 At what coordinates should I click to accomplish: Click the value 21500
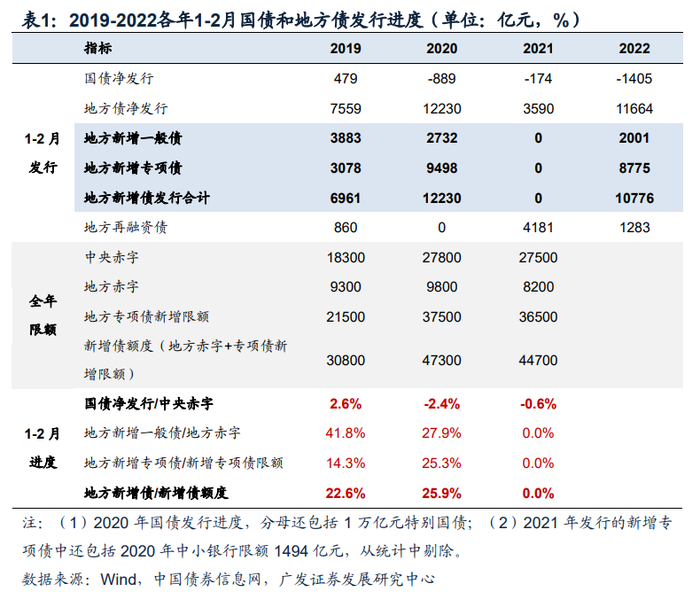pyautogui.click(x=346, y=317)
